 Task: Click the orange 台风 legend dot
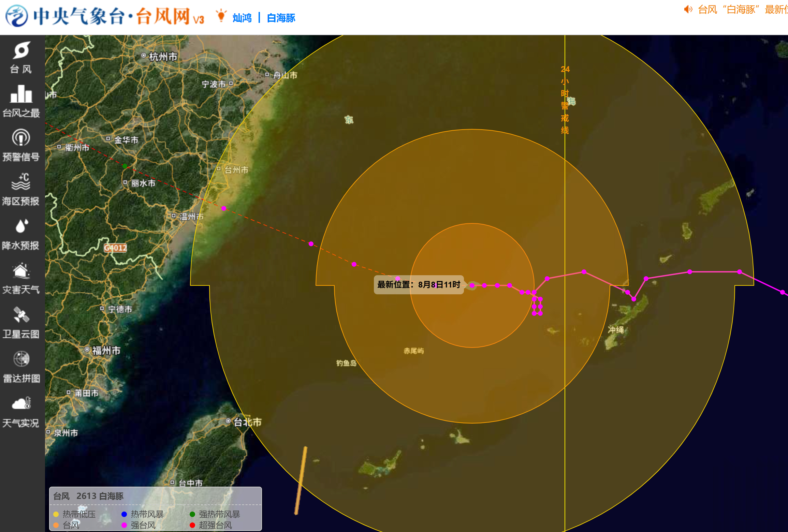56,525
